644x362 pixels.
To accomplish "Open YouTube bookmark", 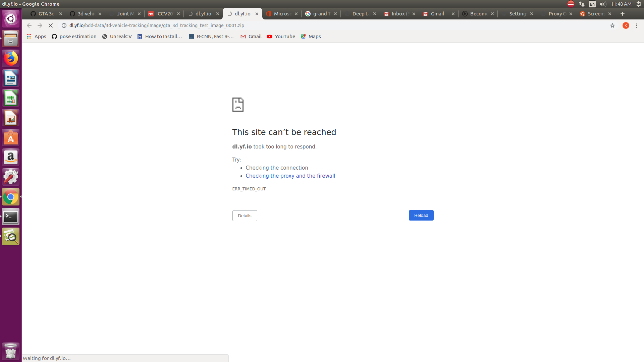I will (281, 37).
